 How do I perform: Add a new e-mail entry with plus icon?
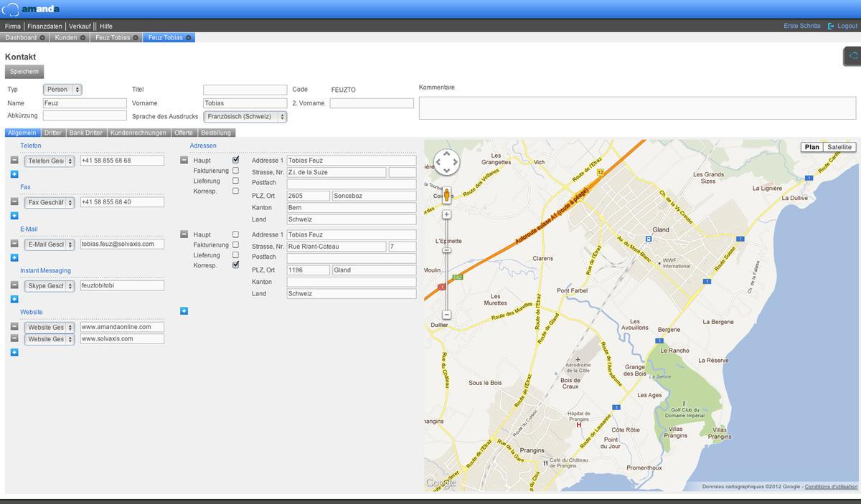coord(14,257)
